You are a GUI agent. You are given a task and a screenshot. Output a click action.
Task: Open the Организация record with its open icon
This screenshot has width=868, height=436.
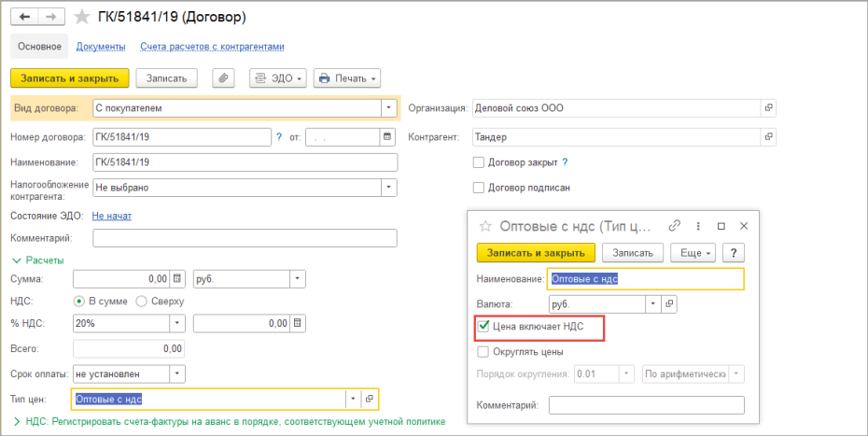(x=768, y=108)
